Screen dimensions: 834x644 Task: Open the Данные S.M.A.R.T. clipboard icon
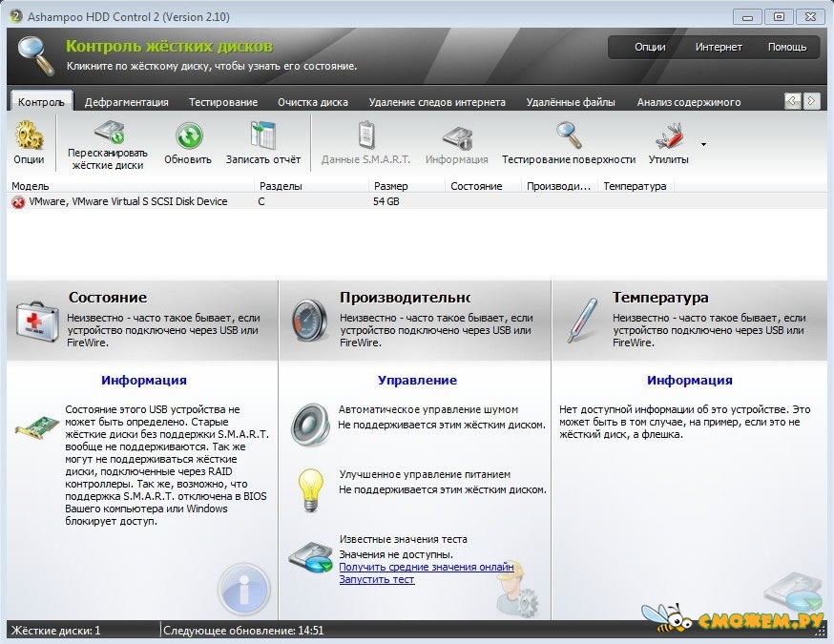coord(366,135)
